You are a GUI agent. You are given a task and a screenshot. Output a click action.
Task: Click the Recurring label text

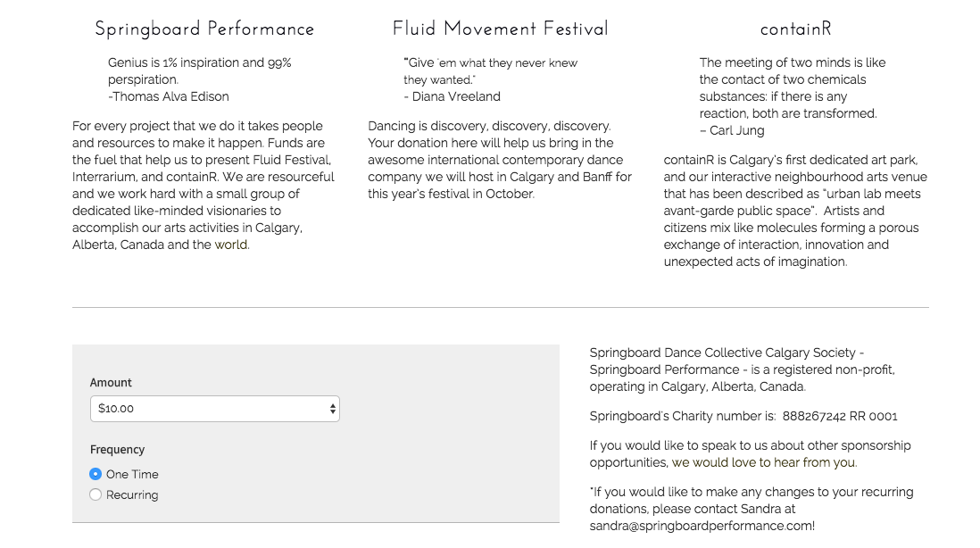pyautogui.click(x=132, y=494)
